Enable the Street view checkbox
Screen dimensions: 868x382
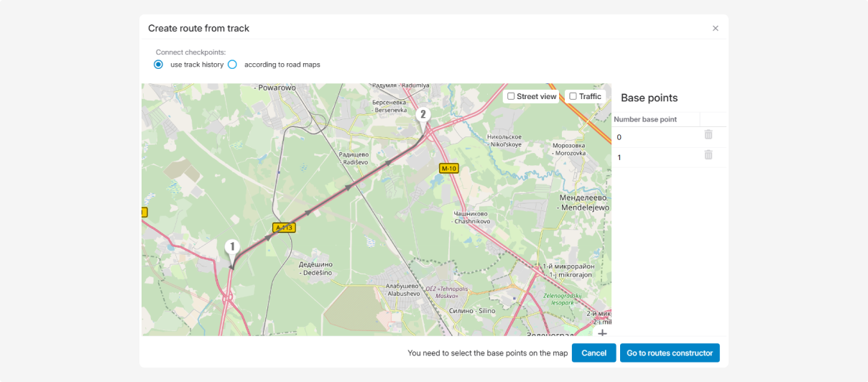pos(511,96)
